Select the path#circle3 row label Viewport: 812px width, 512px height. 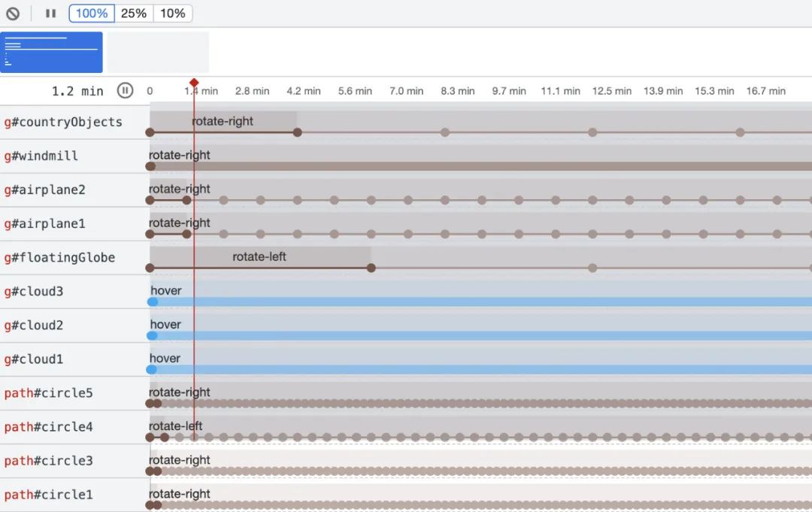[x=48, y=461]
